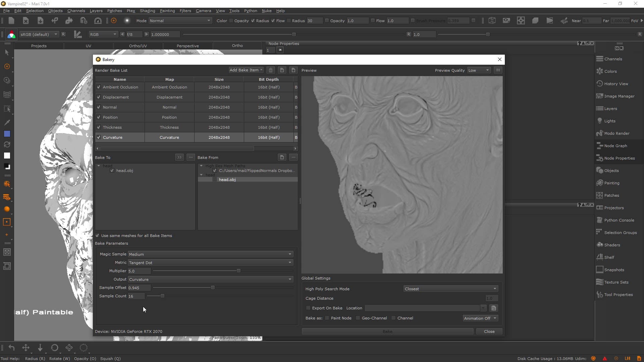Image resolution: width=644 pixels, height=362 pixels.
Task: Switch to the UV view tab
Action: [x=89, y=46]
